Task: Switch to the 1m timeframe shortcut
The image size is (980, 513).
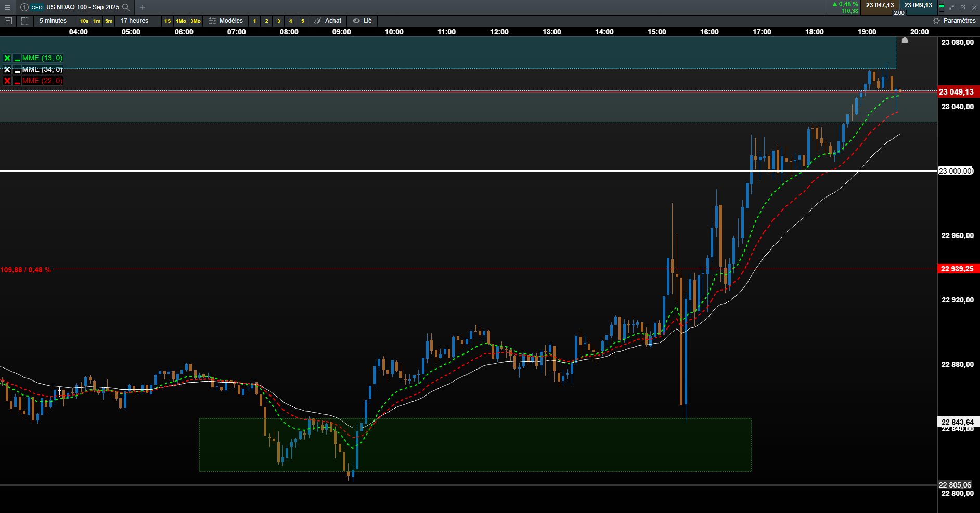Action: pyautogui.click(x=97, y=21)
